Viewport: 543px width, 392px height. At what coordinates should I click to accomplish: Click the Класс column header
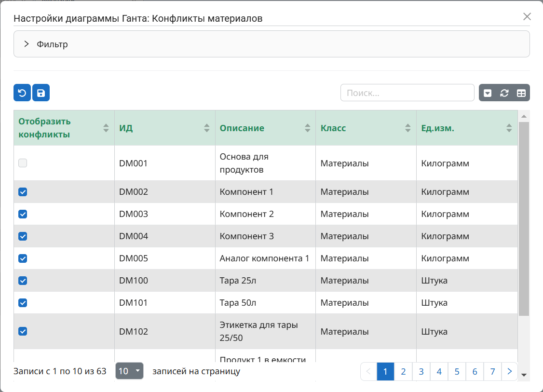point(333,128)
